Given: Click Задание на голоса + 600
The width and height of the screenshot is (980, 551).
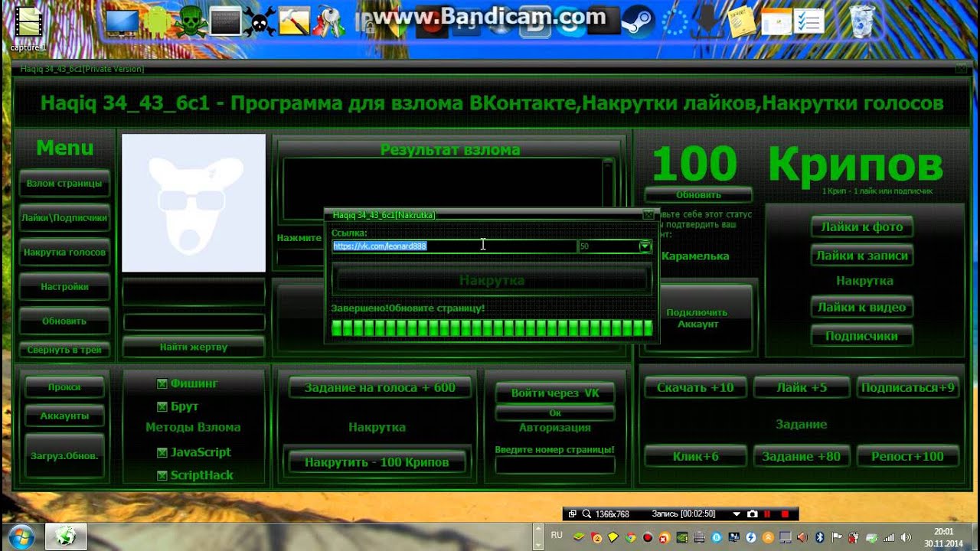Looking at the screenshot, I should click(380, 387).
